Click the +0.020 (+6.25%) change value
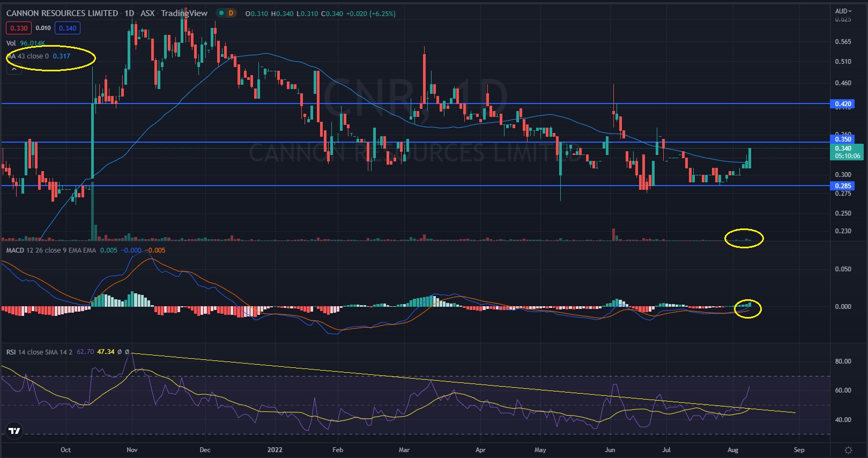The image size is (868, 458). pyautogui.click(x=372, y=13)
